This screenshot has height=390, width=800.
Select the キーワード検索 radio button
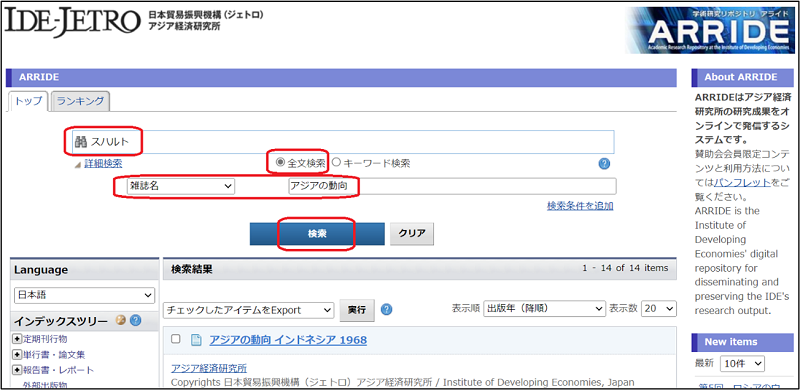point(336,163)
